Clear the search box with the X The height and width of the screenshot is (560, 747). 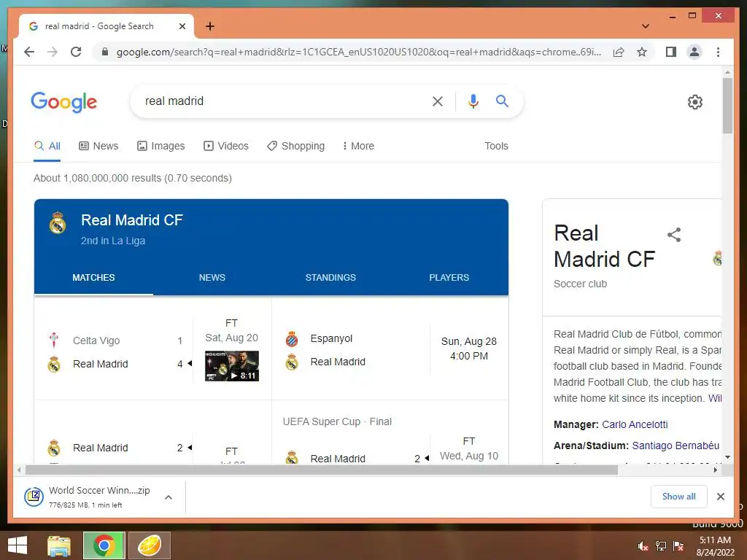438,101
